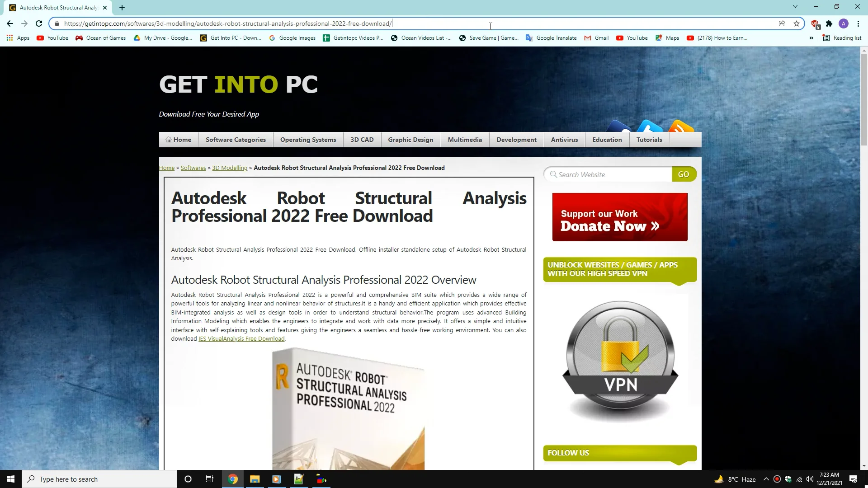Open the RSS feed icon on site header
868x488 pixels.
click(681, 127)
